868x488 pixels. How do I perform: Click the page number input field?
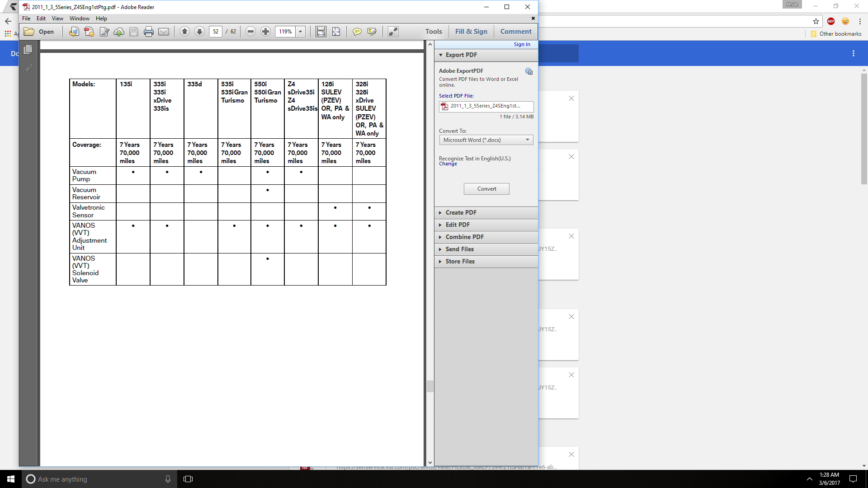point(217,32)
